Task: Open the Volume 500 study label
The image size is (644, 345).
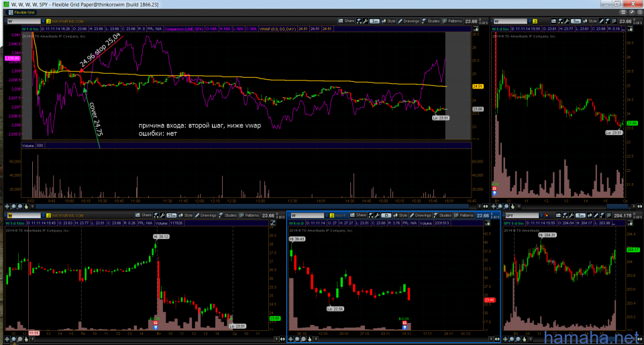Action: pos(32,146)
